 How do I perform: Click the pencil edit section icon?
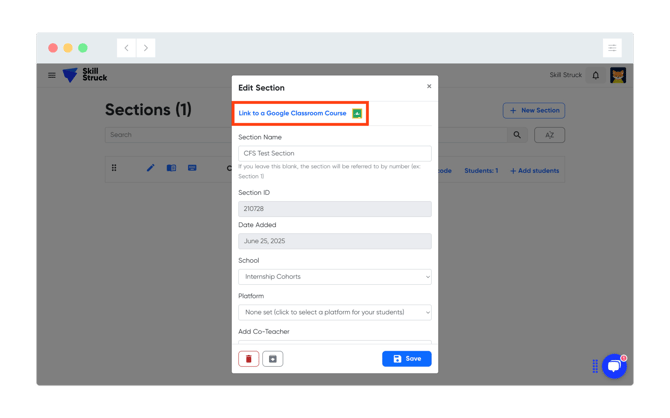pos(150,168)
